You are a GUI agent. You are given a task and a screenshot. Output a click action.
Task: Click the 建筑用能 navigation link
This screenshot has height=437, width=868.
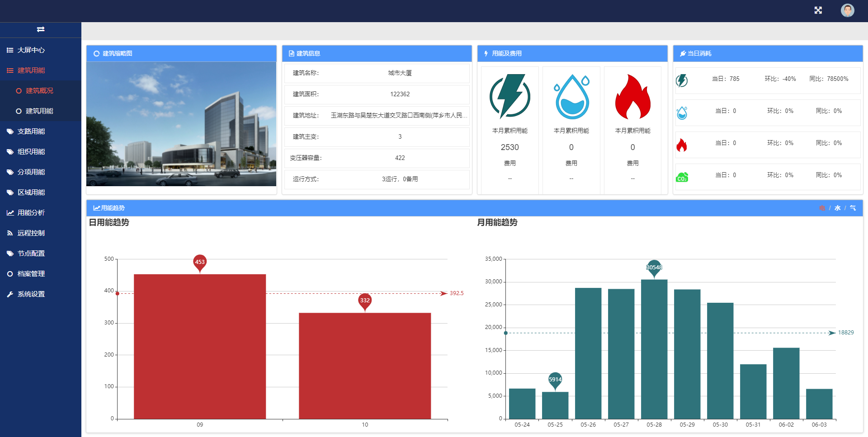[30, 70]
